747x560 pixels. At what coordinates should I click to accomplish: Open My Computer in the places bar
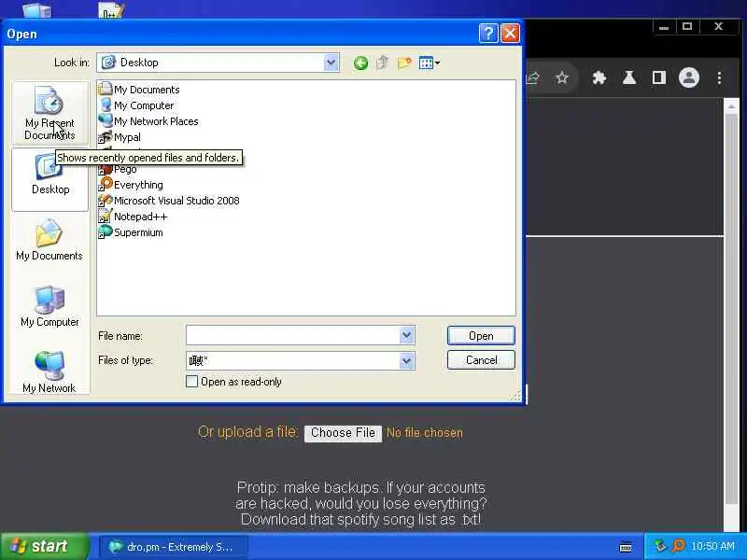(49, 307)
